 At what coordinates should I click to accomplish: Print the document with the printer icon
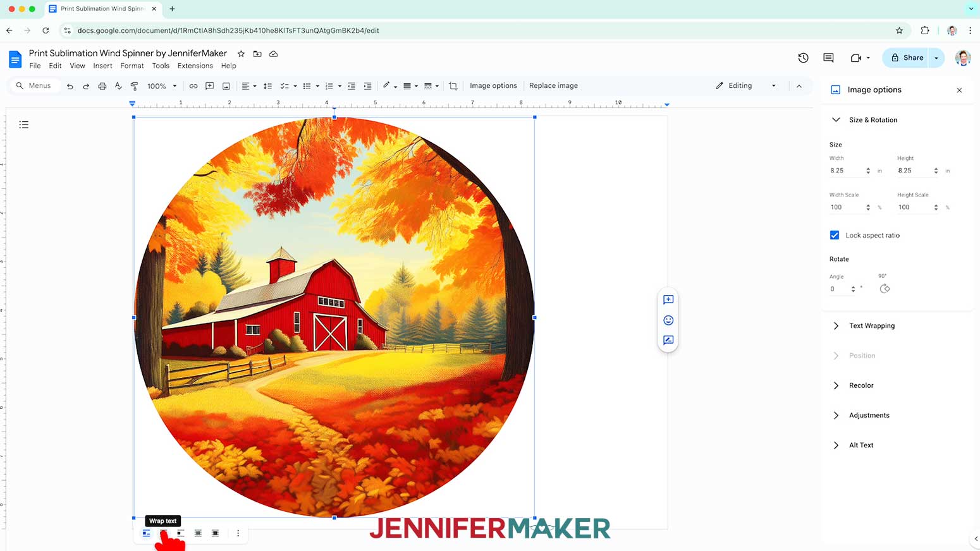tap(102, 86)
